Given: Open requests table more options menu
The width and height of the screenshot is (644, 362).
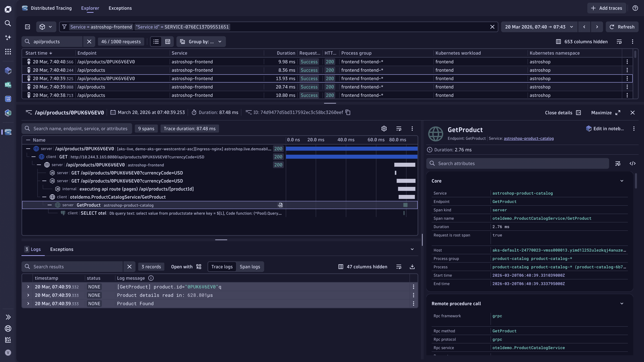Looking at the screenshot, I should 632,42.
